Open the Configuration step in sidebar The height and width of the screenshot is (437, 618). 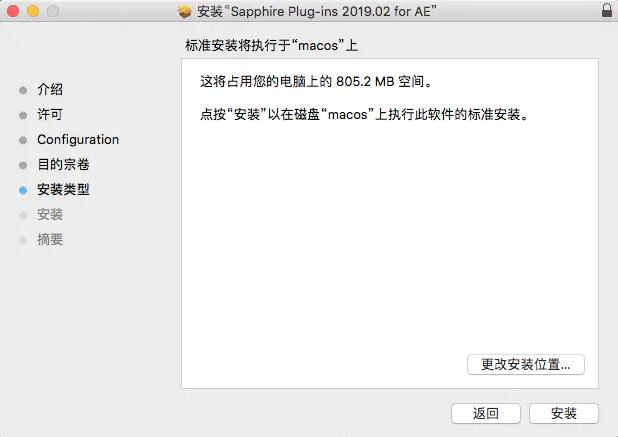(78, 139)
